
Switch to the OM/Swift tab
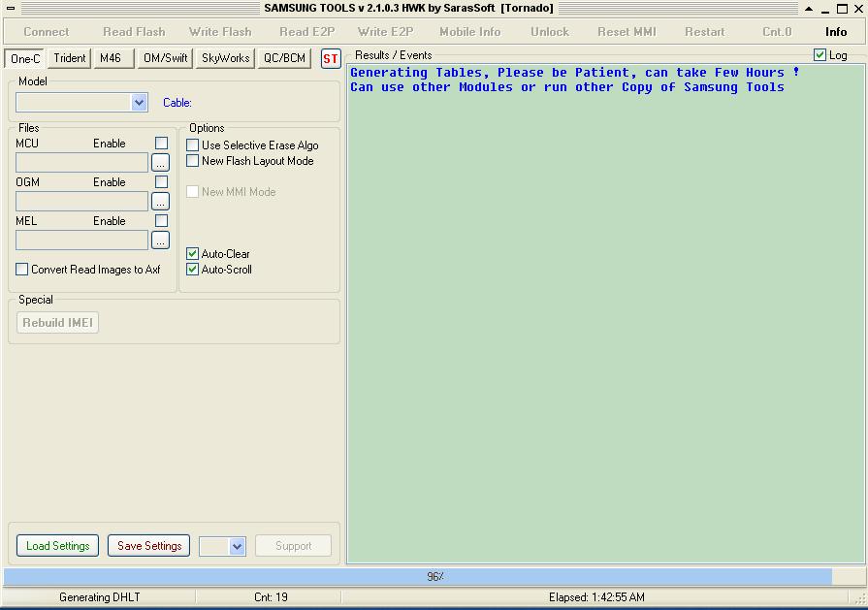click(166, 58)
